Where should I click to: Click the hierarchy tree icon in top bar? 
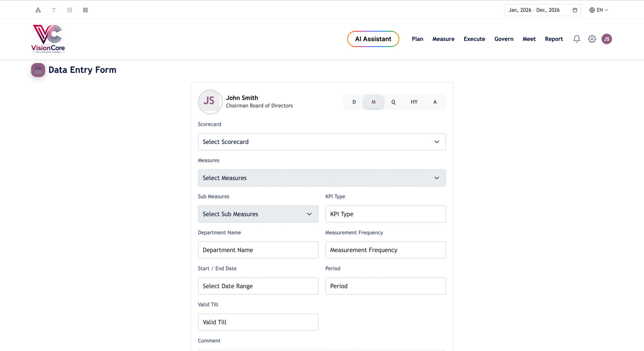[38, 10]
